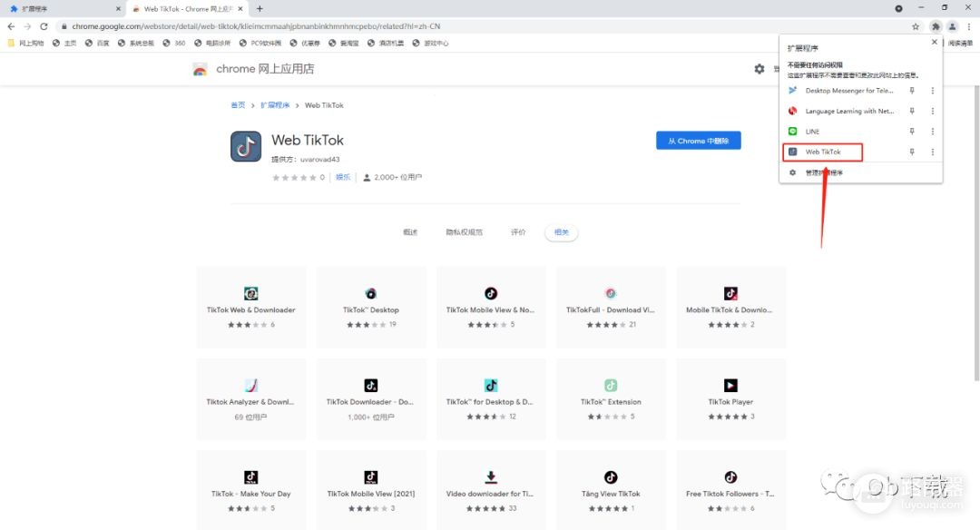Bookmark this page with the star icon

(915, 26)
